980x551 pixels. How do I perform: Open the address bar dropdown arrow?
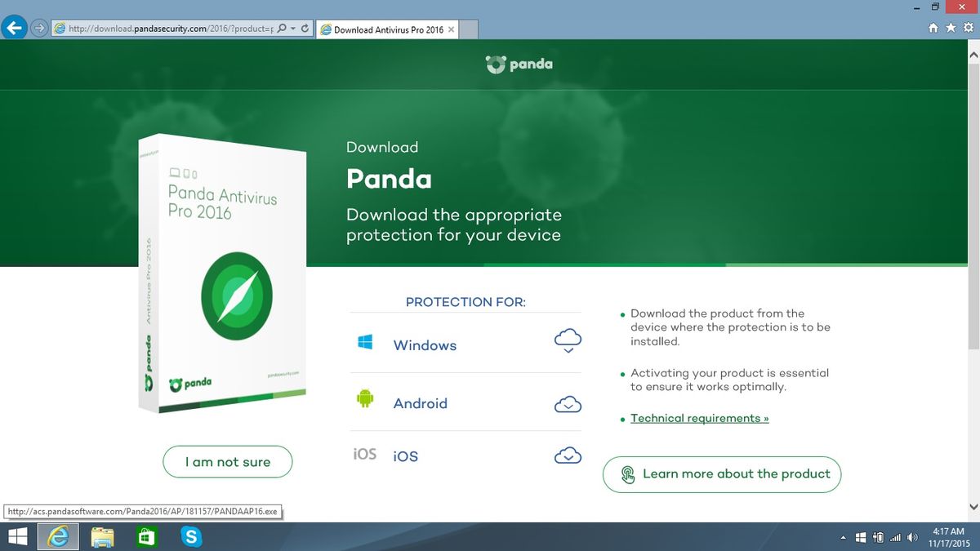[292, 28]
